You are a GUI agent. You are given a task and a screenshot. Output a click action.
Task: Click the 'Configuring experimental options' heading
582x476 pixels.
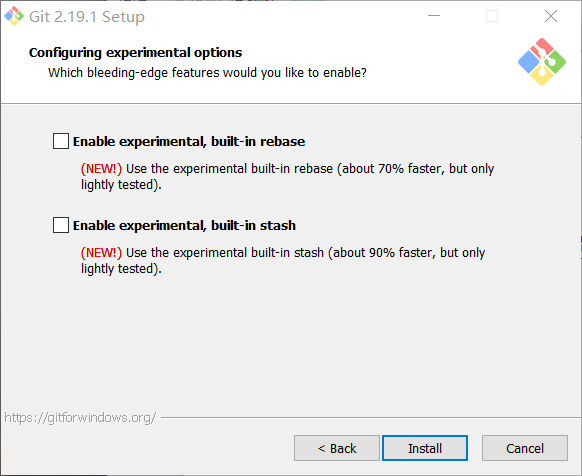135,53
